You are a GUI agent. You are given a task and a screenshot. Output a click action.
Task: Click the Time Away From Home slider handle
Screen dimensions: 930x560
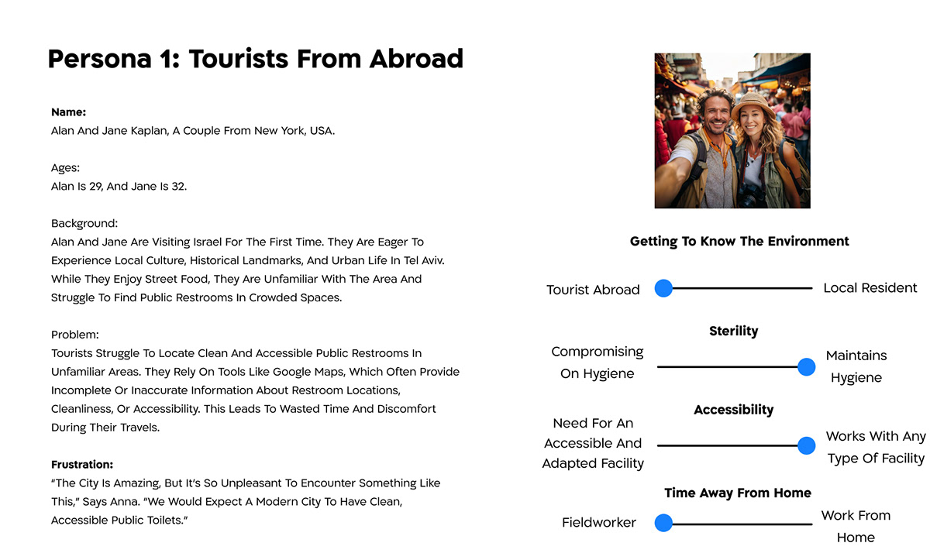[x=663, y=524]
